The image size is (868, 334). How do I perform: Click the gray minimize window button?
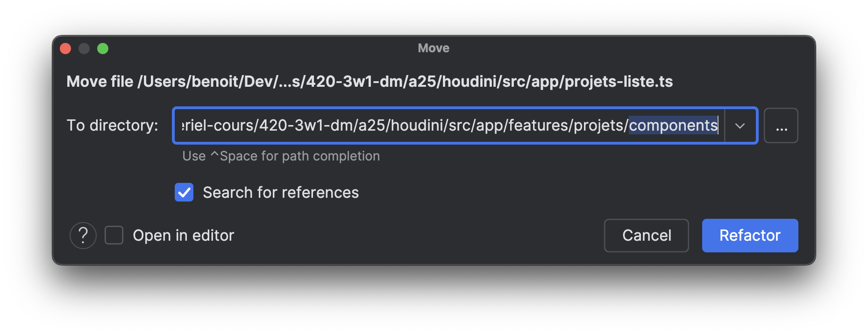tap(84, 49)
